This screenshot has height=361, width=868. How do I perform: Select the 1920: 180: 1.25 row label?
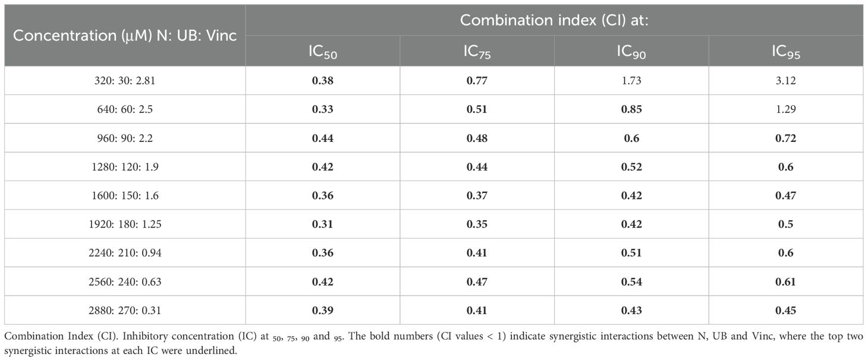point(125,224)
